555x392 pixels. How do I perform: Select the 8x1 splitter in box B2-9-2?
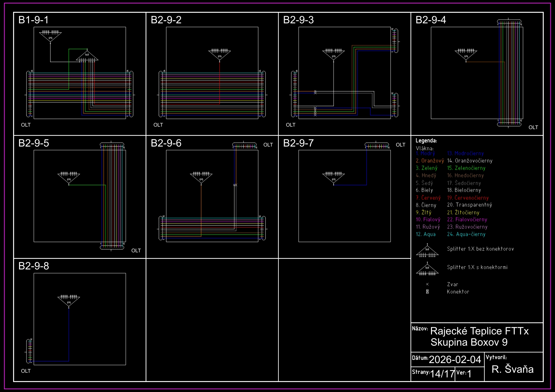[x=220, y=55]
